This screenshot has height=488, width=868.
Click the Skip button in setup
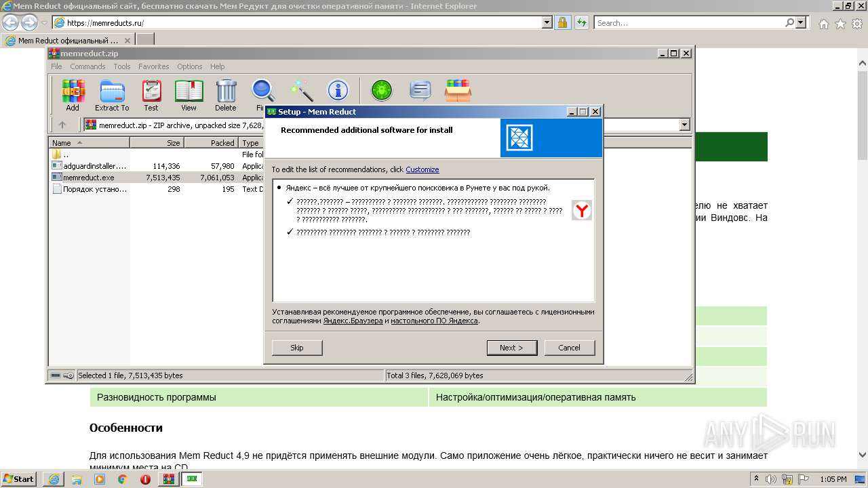pyautogui.click(x=297, y=348)
